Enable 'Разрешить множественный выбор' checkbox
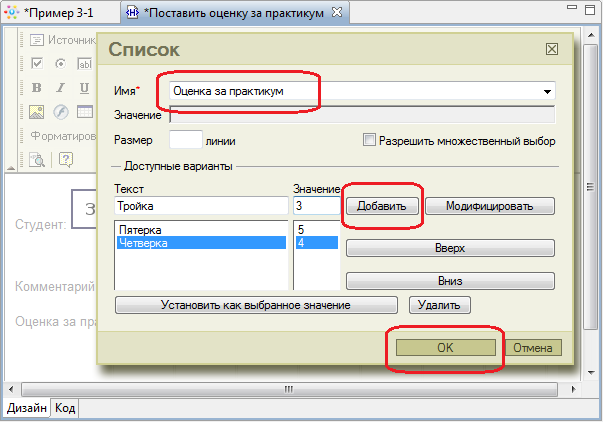 (x=369, y=141)
